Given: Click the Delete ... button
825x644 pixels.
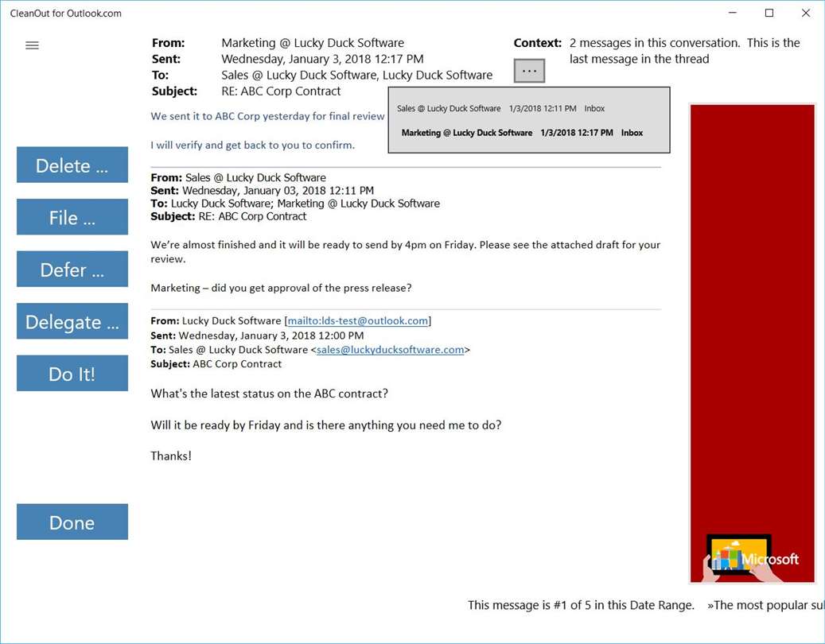Looking at the screenshot, I should coord(72,165).
